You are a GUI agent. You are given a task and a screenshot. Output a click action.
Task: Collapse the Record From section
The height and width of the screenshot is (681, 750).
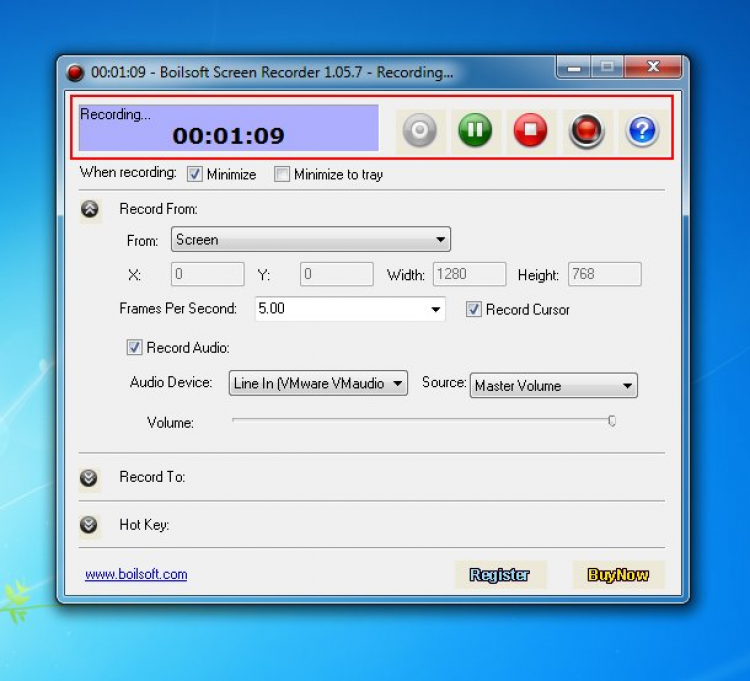(89, 209)
